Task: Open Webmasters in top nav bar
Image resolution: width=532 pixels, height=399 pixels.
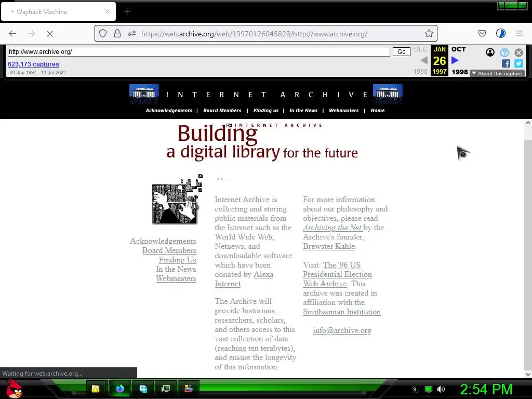Action: pyautogui.click(x=343, y=111)
